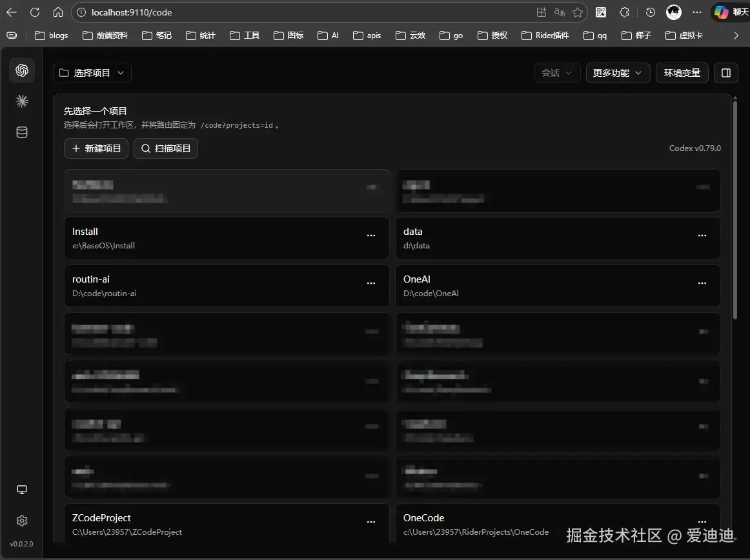750x560 pixels.
Task: Show more bookmarks overflow arrow
Action: (x=736, y=35)
